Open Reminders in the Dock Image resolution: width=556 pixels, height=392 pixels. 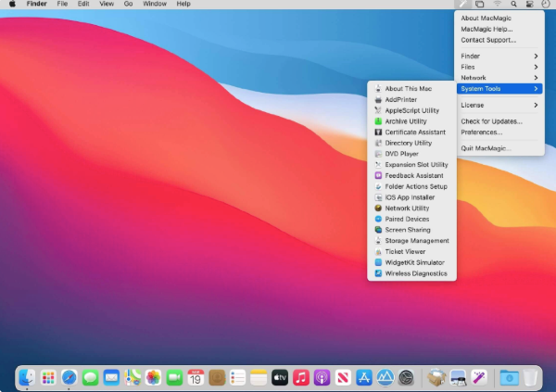(237, 377)
